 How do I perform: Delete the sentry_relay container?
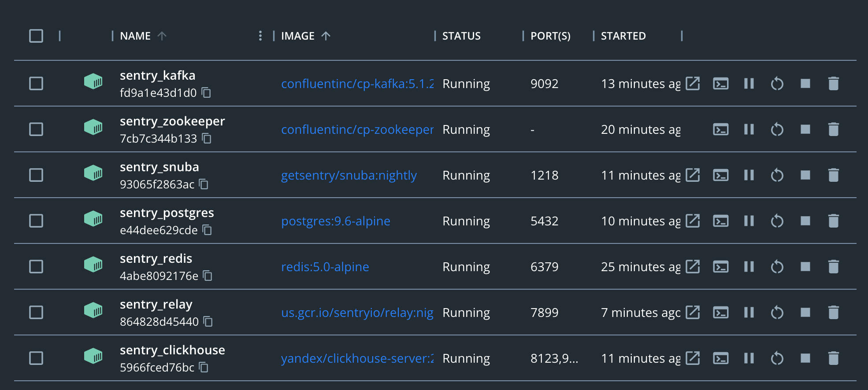[834, 312]
